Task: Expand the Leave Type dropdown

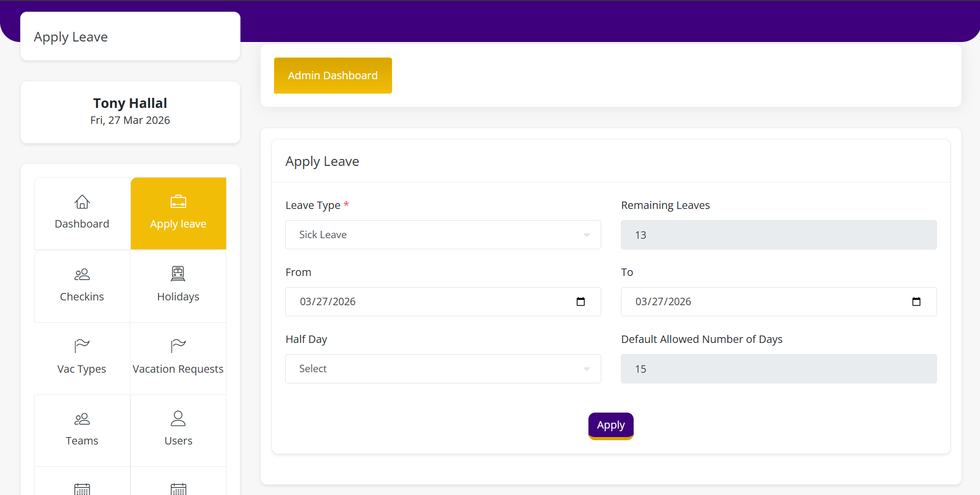Action: (x=443, y=234)
